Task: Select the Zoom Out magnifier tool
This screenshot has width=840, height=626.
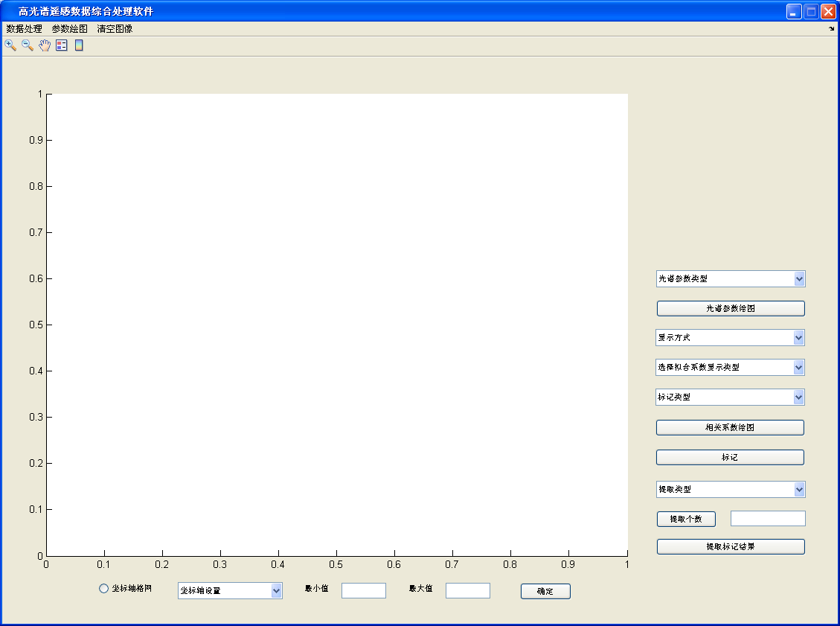Action: tap(28, 45)
